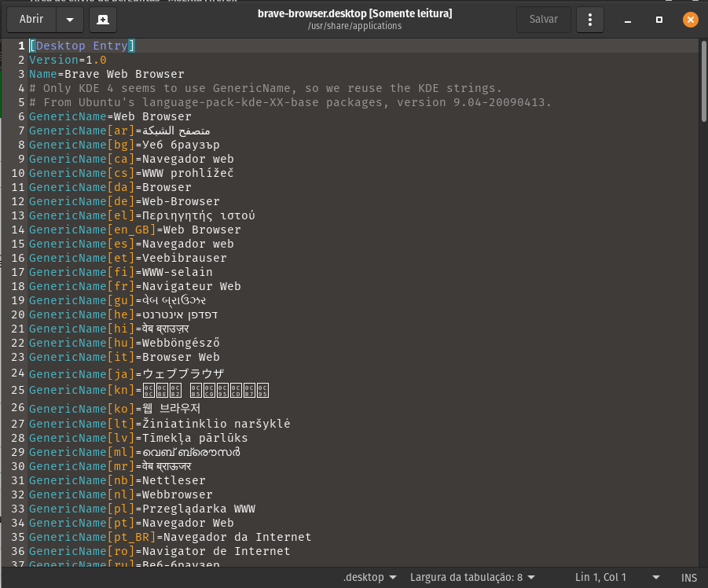Click the Abrir button
The height and width of the screenshot is (588, 708).
[31, 20]
